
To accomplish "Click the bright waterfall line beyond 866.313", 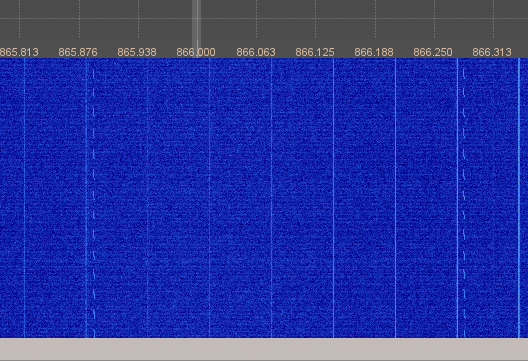I will (519, 198).
